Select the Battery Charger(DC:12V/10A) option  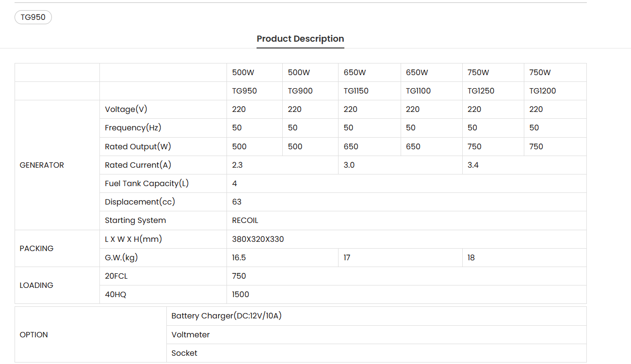(227, 316)
